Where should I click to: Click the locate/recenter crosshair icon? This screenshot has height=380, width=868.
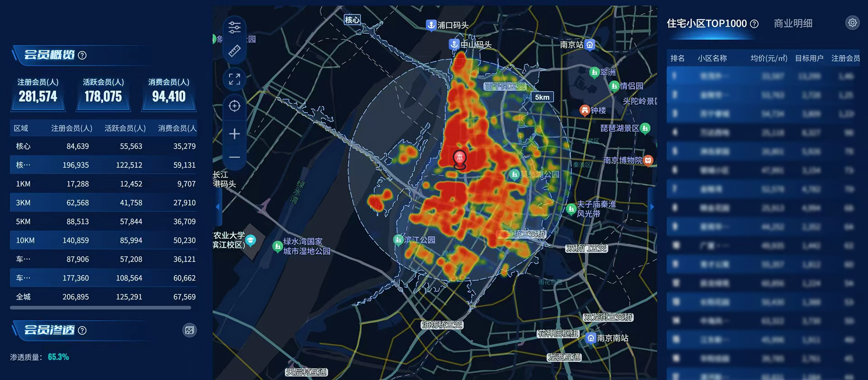point(234,106)
